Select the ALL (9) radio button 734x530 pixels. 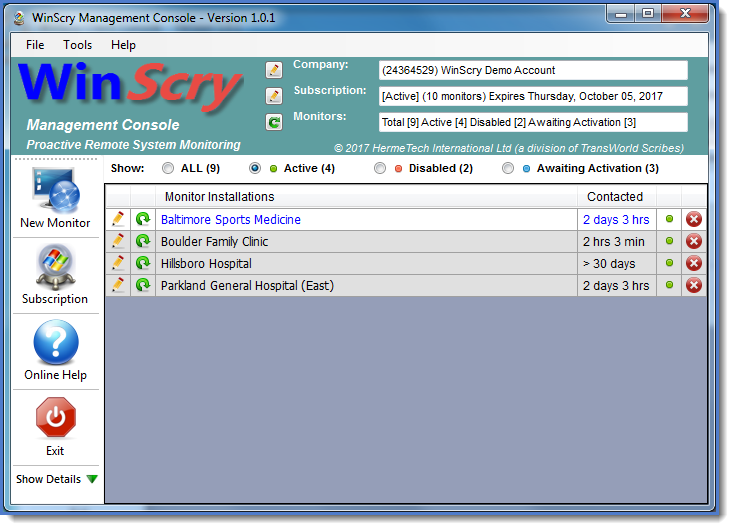coord(168,169)
